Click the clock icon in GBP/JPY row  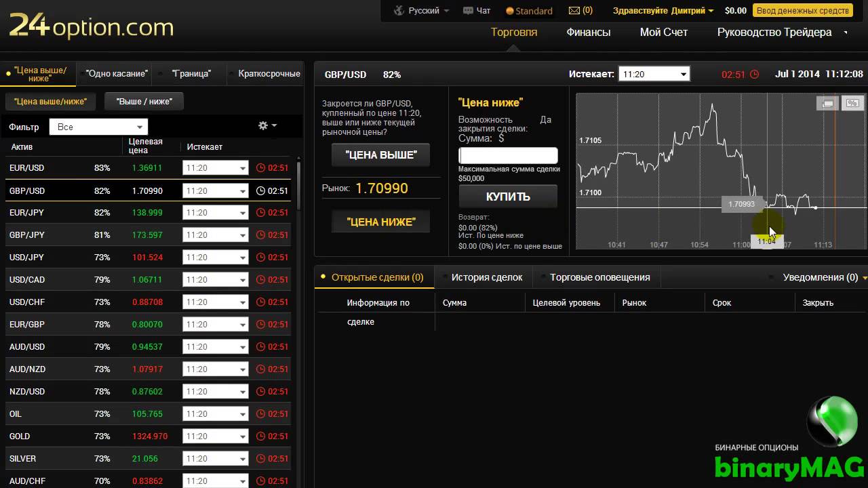pyautogui.click(x=261, y=235)
